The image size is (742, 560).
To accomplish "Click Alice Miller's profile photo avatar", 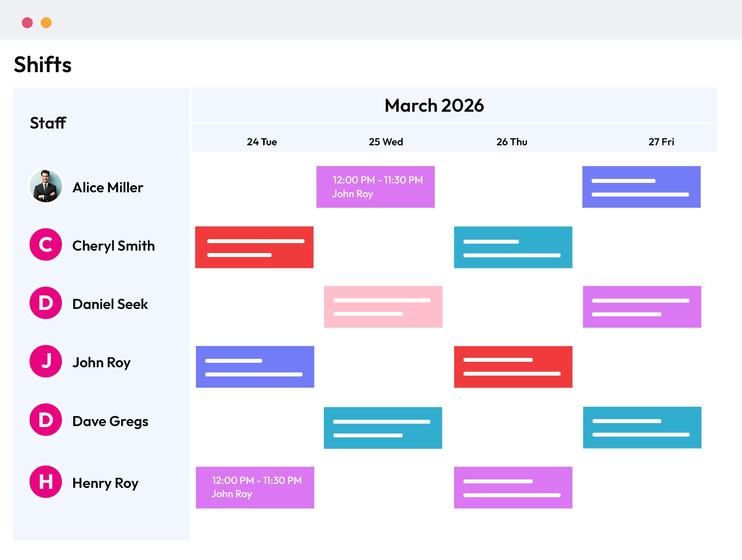I will coord(46,186).
